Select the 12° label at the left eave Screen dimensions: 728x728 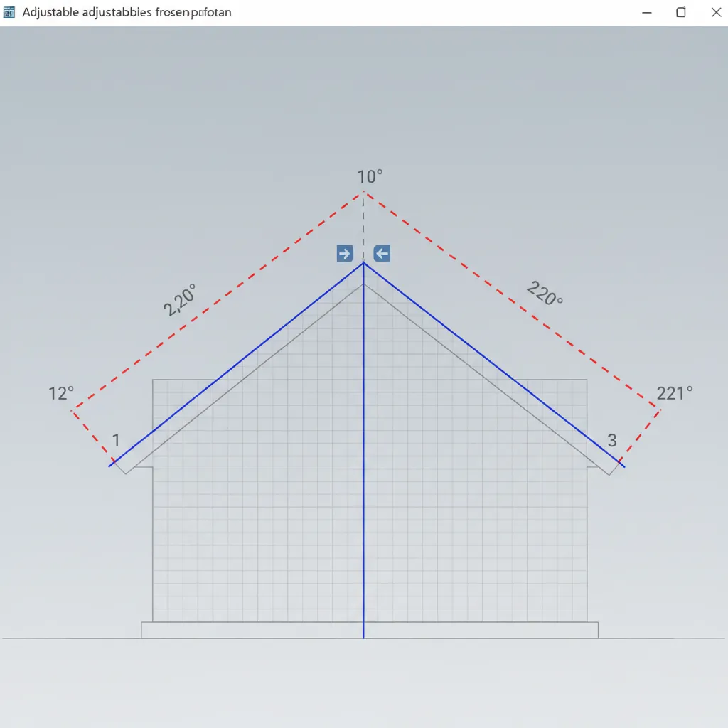(x=60, y=392)
